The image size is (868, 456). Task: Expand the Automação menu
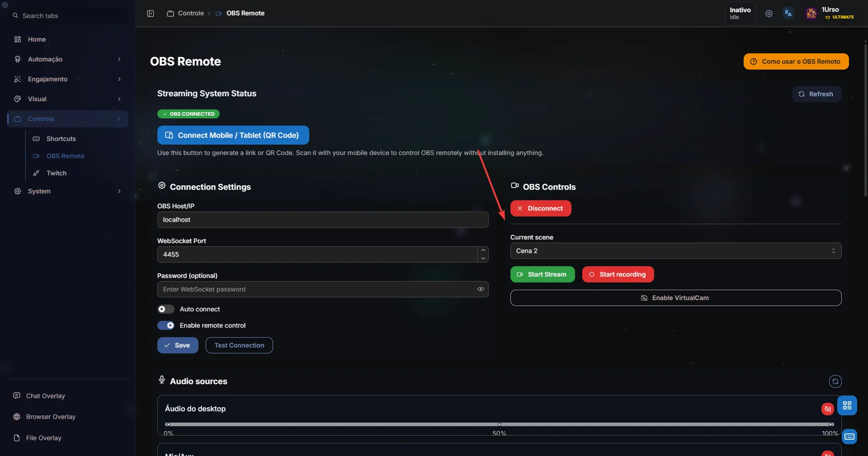(x=68, y=59)
